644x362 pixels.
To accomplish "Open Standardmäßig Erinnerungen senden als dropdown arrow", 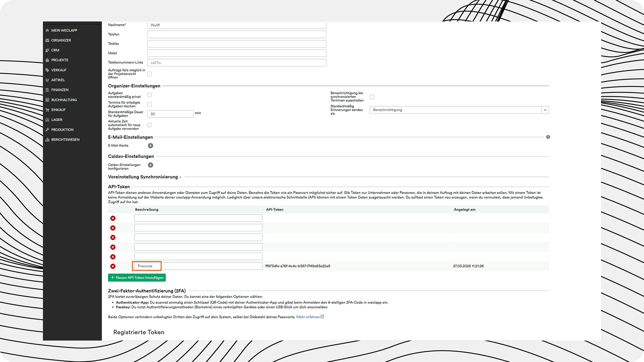I will (x=545, y=110).
